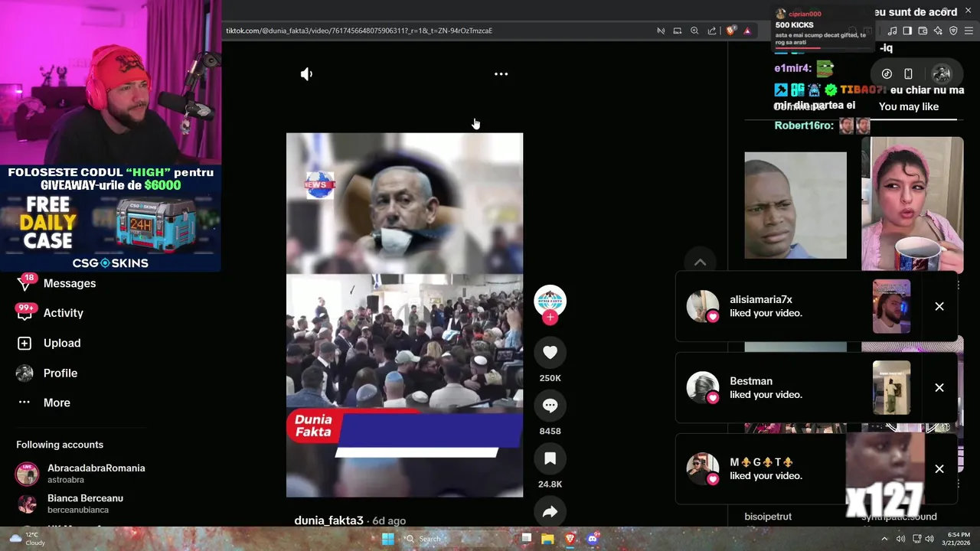Click the get app phone icon

[908, 73]
